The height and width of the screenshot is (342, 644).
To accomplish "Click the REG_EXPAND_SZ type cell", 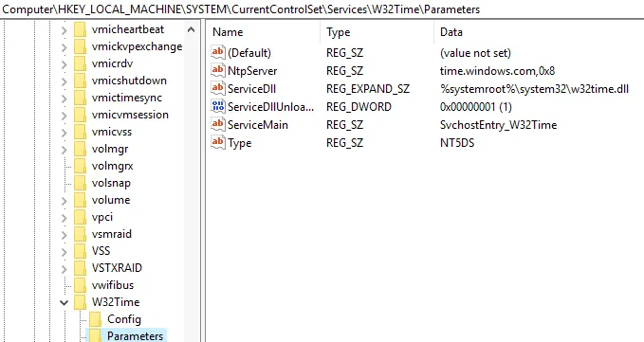I will click(x=368, y=88).
